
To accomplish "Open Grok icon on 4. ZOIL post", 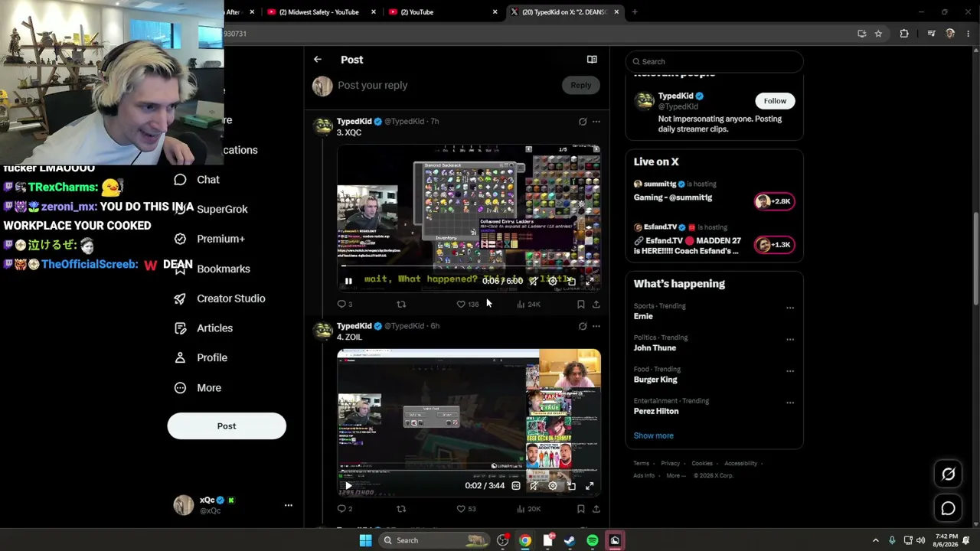I will coord(583,326).
